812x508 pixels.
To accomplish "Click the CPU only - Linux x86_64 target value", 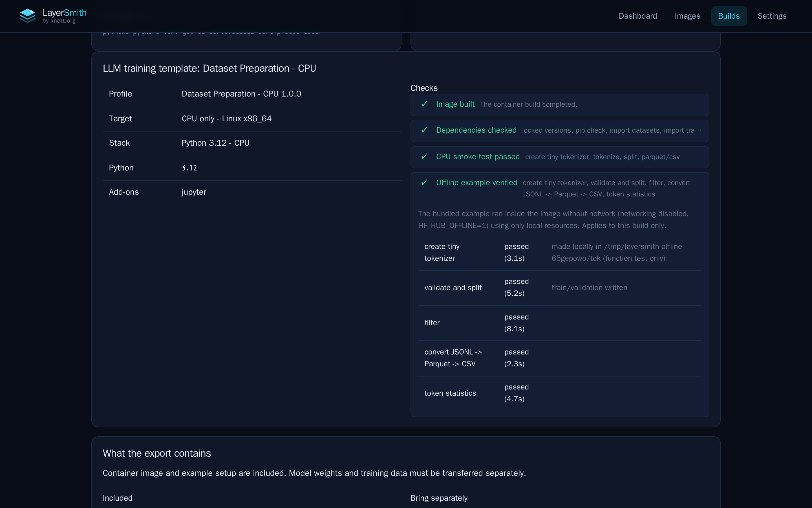I will (226, 119).
